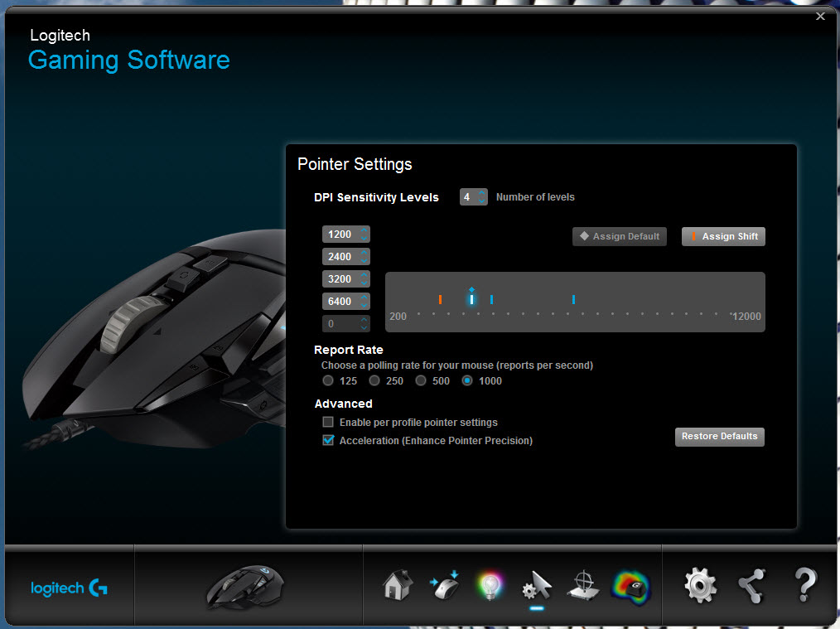Click the 'Gaming Software' title text

[x=129, y=60]
